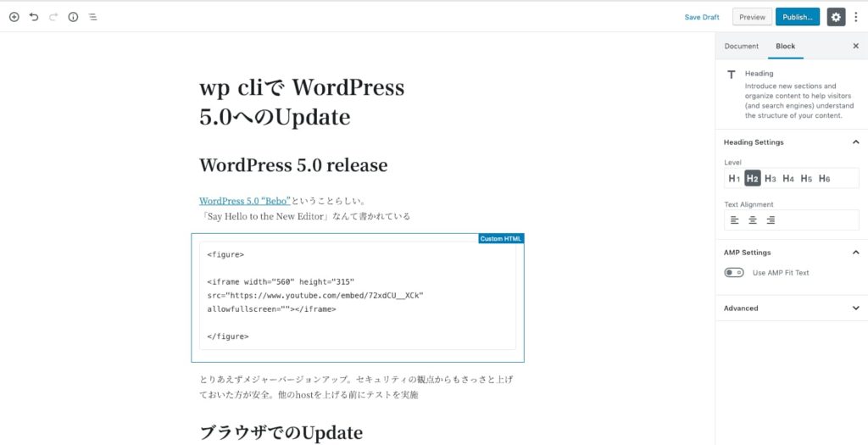
Task: Open content structure info icon
Action: [73, 17]
